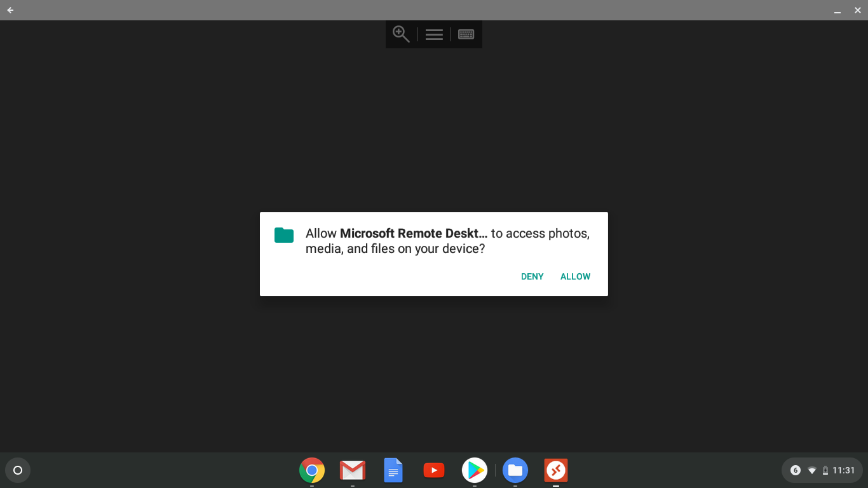
Task: Click the battery status icon
Action: point(825,470)
